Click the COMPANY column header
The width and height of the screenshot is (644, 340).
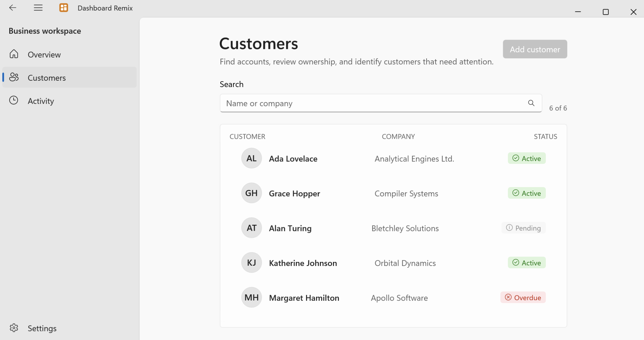[398, 136]
